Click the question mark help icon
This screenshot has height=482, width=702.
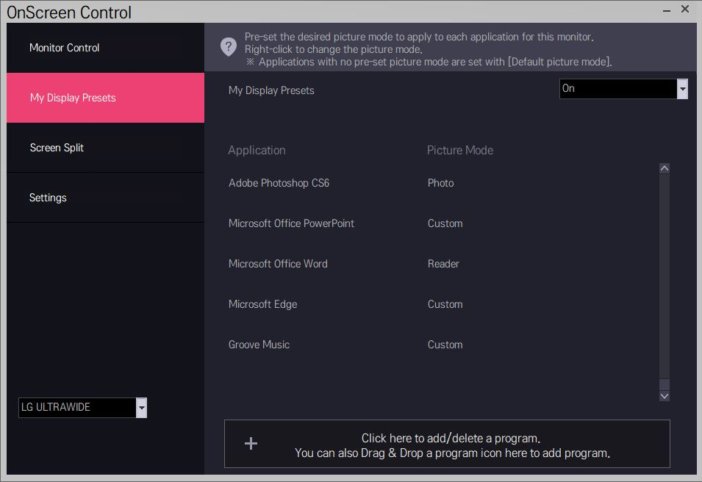228,47
